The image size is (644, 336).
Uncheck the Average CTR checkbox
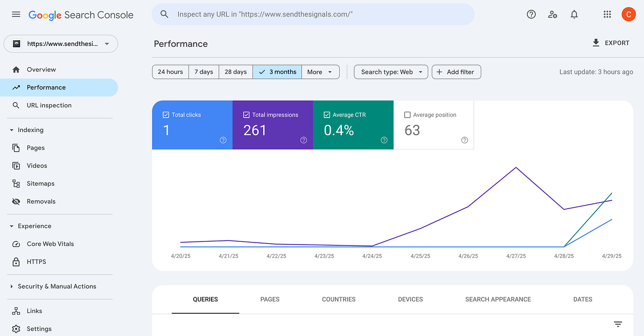[x=327, y=115]
